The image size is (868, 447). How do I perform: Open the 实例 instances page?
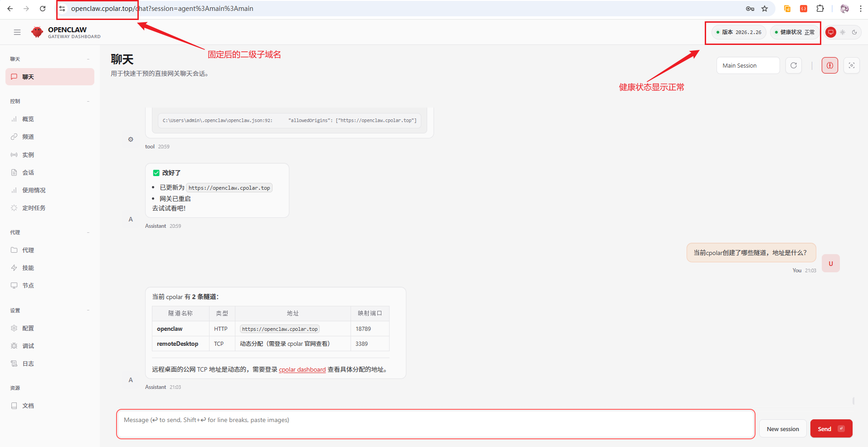pyautogui.click(x=28, y=155)
